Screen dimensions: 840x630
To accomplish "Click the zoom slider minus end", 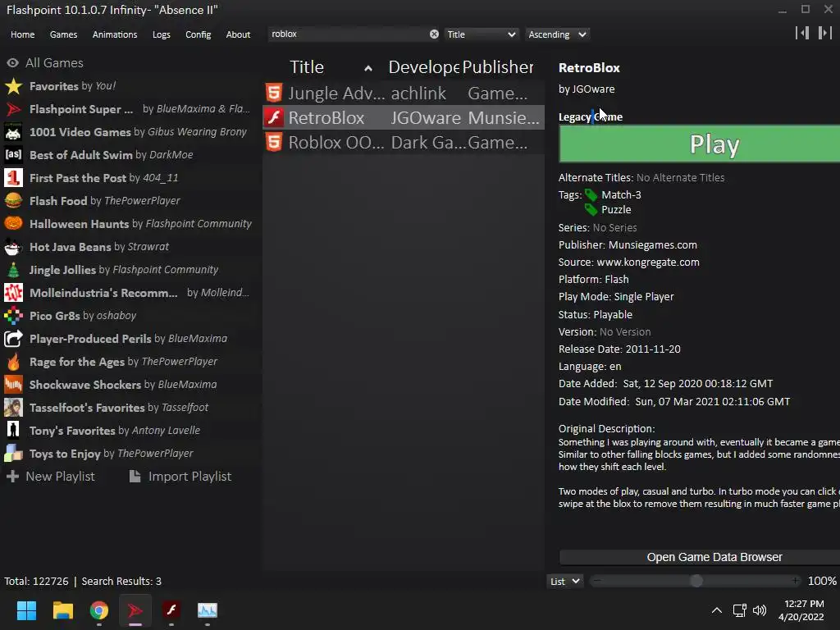I will [x=597, y=582].
